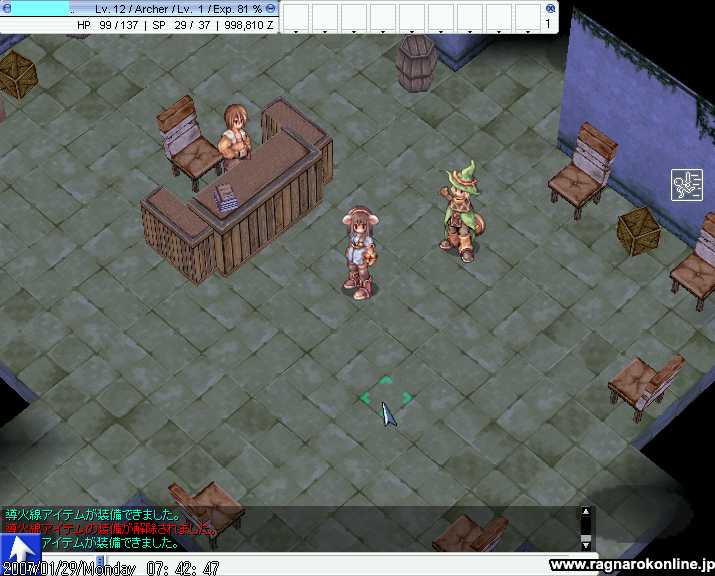Viewport: 715px width, 576px height.
Task: Switch hotkey bar page number 1
Action: tap(548, 24)
